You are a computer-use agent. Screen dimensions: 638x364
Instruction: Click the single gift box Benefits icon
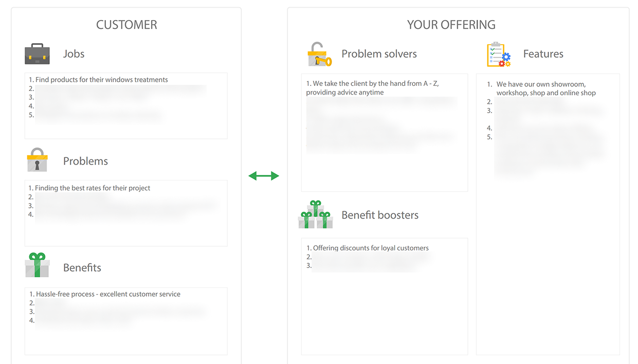(37, 265)
